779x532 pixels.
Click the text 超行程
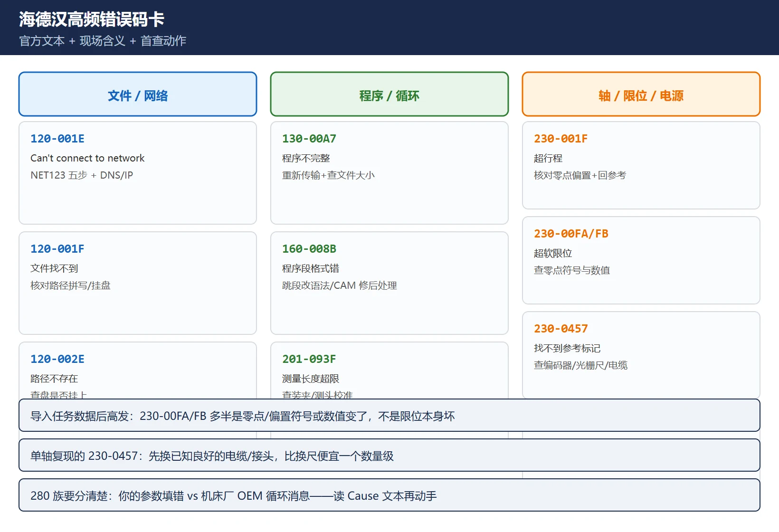(548, 158)
